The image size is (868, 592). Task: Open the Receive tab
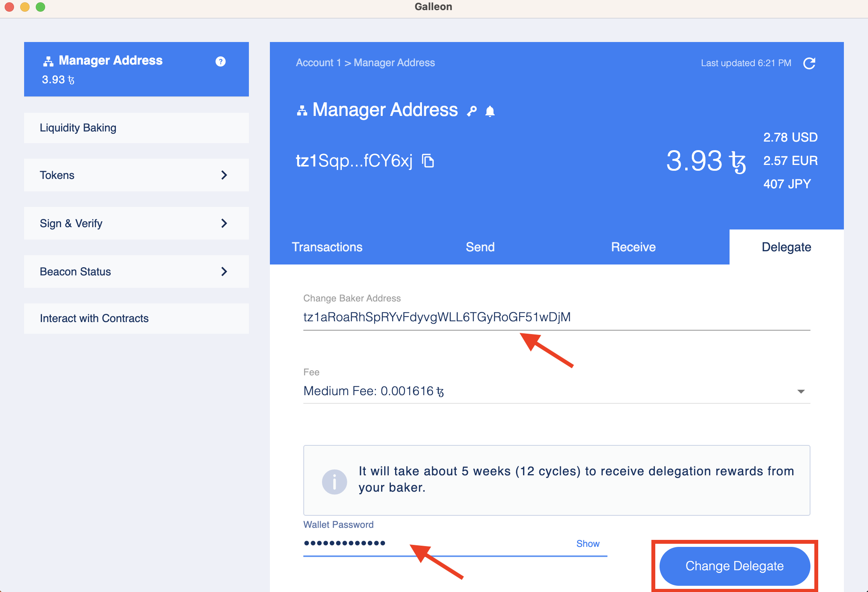(633, 247)
